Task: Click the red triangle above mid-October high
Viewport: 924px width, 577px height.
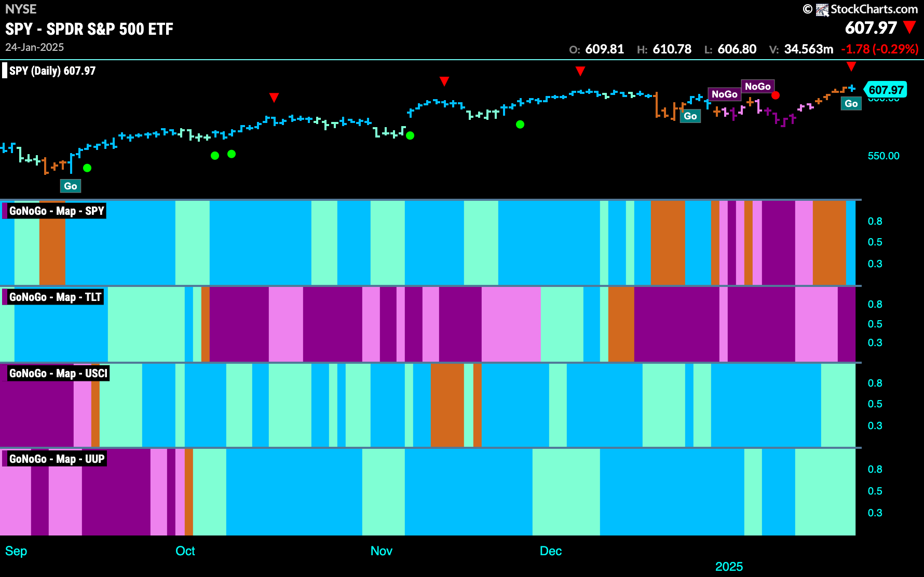Action: [274, 98]
